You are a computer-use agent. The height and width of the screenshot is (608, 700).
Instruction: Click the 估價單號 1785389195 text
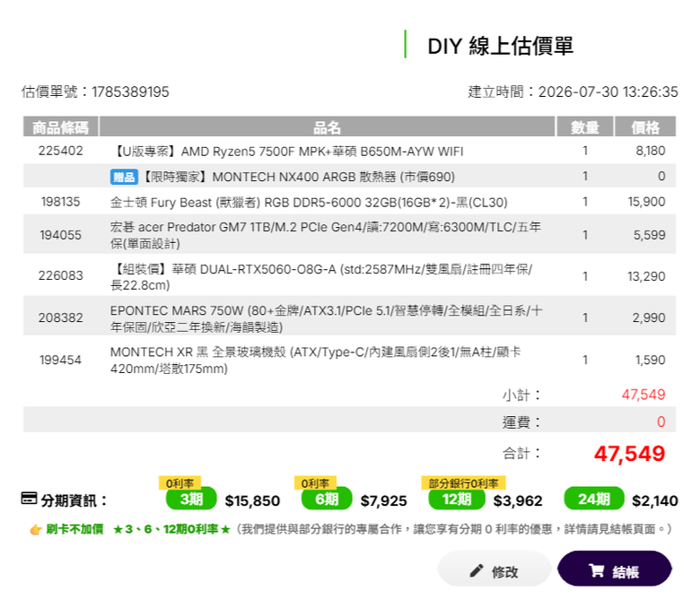tap(95, 91)
